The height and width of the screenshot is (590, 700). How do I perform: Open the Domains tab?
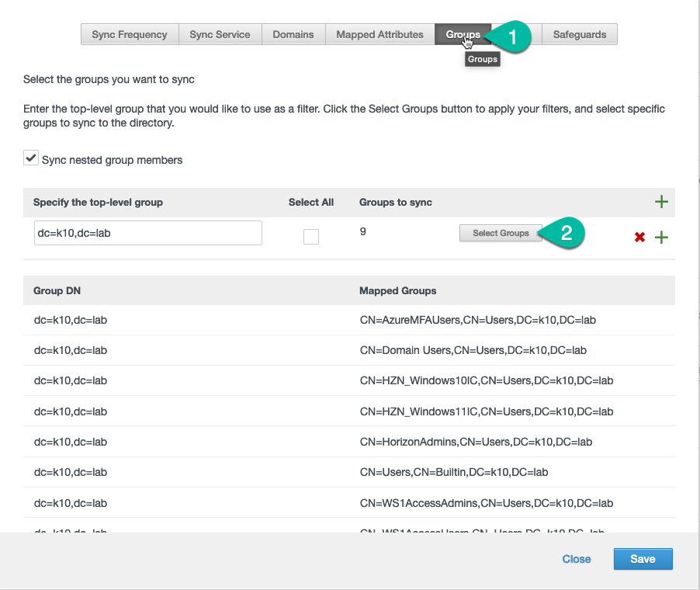293,34
